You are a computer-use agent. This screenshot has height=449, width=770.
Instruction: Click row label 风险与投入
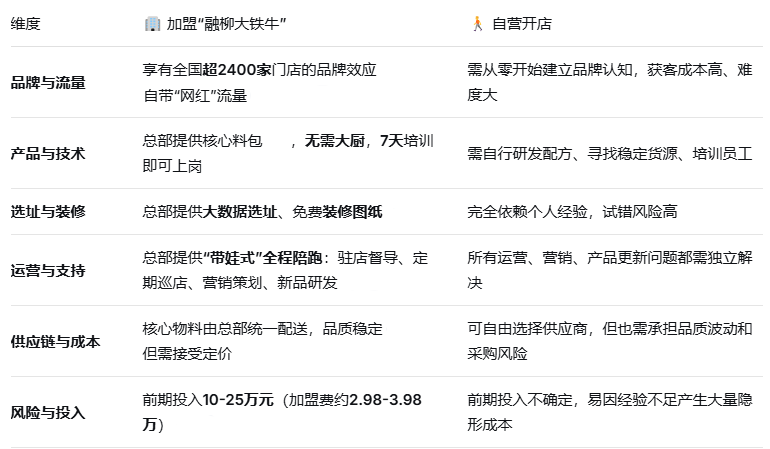click(48, 412)
